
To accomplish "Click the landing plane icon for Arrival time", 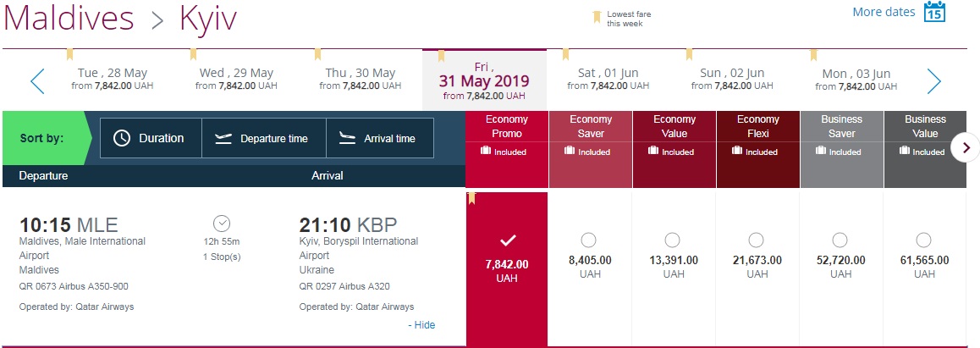I will coord(347,138).
